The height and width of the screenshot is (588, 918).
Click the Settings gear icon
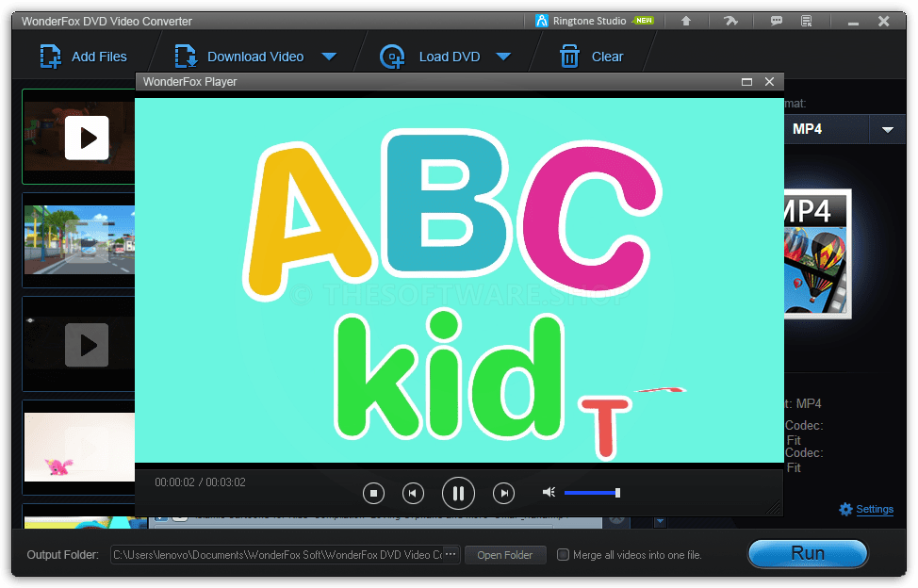pyautogui.click(x=845, y=509)
